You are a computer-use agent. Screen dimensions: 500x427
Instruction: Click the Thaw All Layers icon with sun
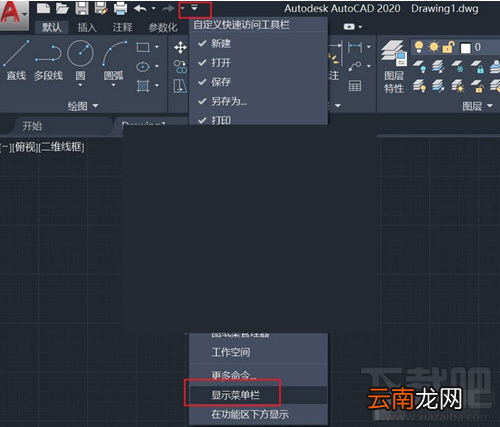[x=457, y=86]
